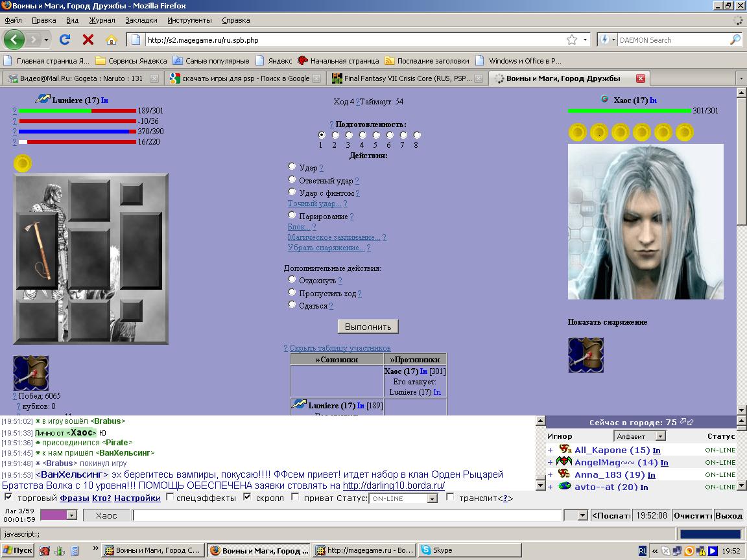Click Lumiere's yellow coin icon above equipment
This screenshot has width=747, height=560.
coord(23,163)
